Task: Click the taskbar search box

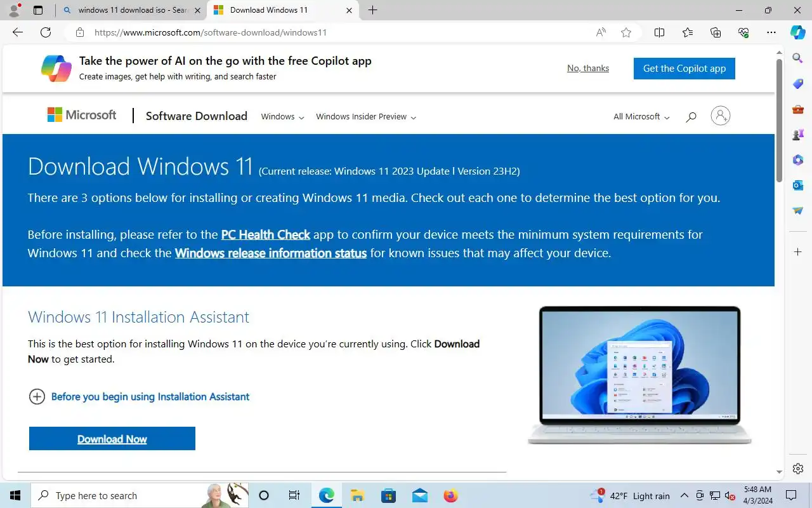Action: pos(140,495)
